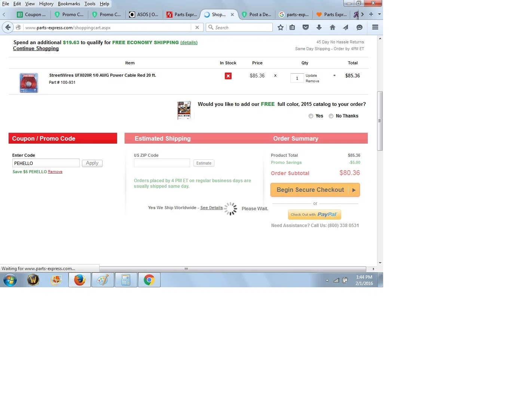Click the quantity input box
The image size is (532, 398).
[297, 78]
